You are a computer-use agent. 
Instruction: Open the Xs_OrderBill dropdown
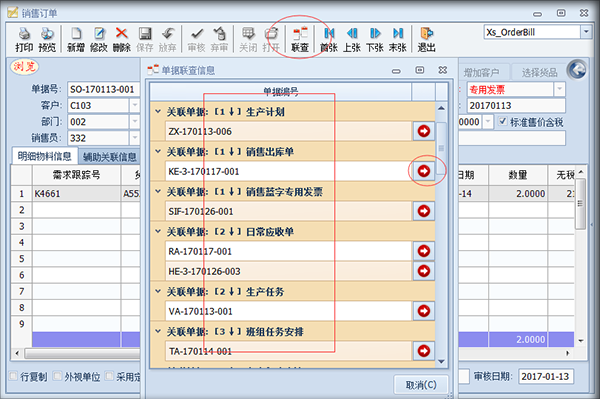[x=586, y=32]
